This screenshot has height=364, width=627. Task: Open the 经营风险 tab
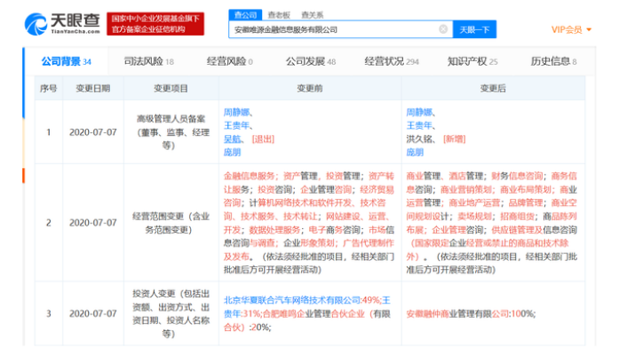pyautogui.click(x=229, y=61)
